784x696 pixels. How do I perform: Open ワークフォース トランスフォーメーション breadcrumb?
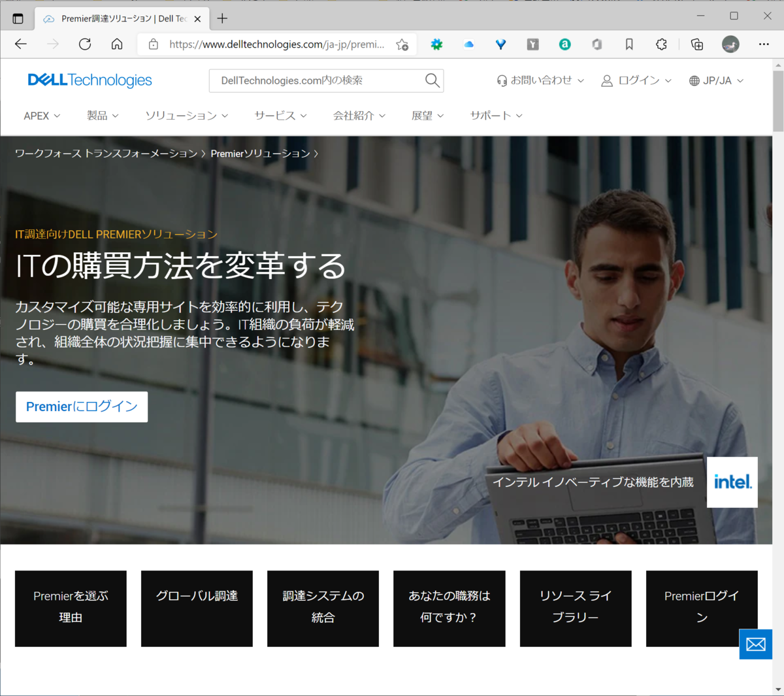click(106, 154)
